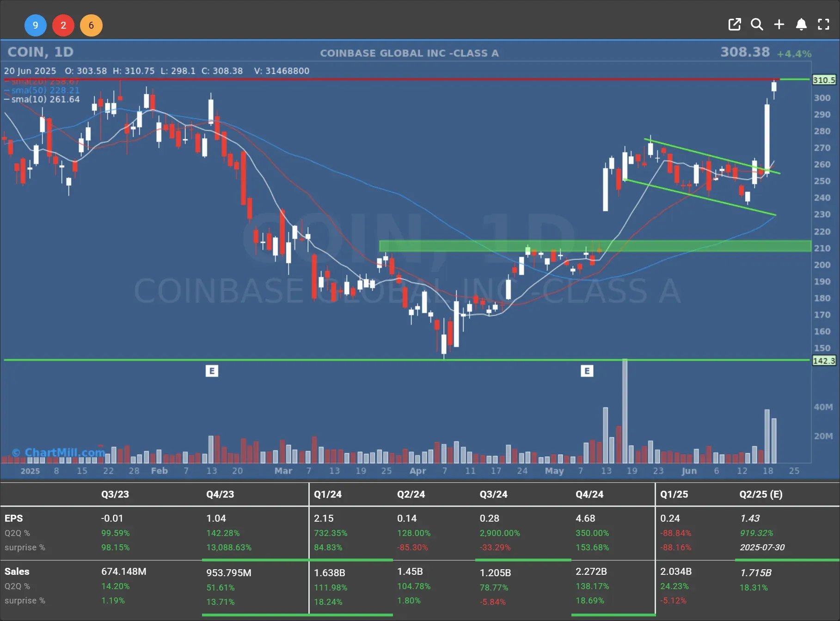Click the orange badge showing 6
The width and height of the screenshot is (840, 621).
coord(91,25)
